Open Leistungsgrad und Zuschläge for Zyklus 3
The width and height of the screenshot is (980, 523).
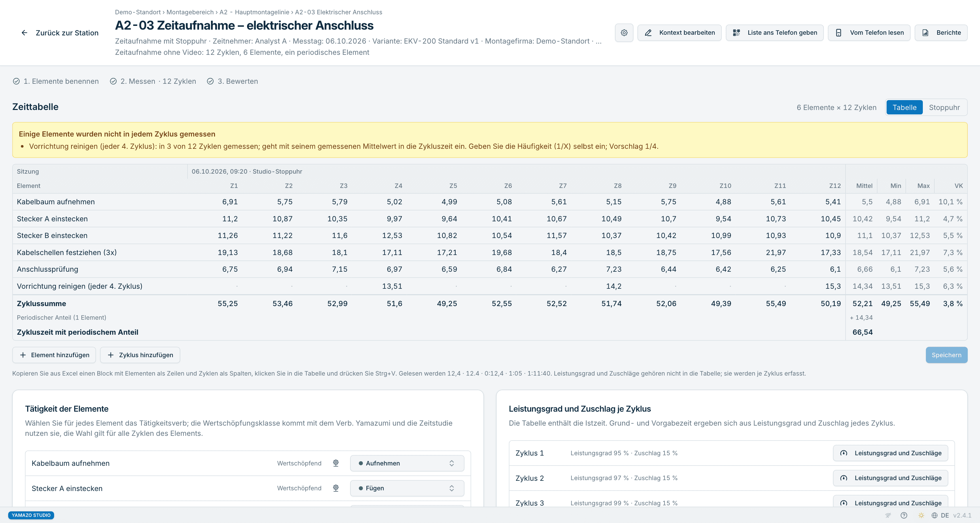coord(890,502)
